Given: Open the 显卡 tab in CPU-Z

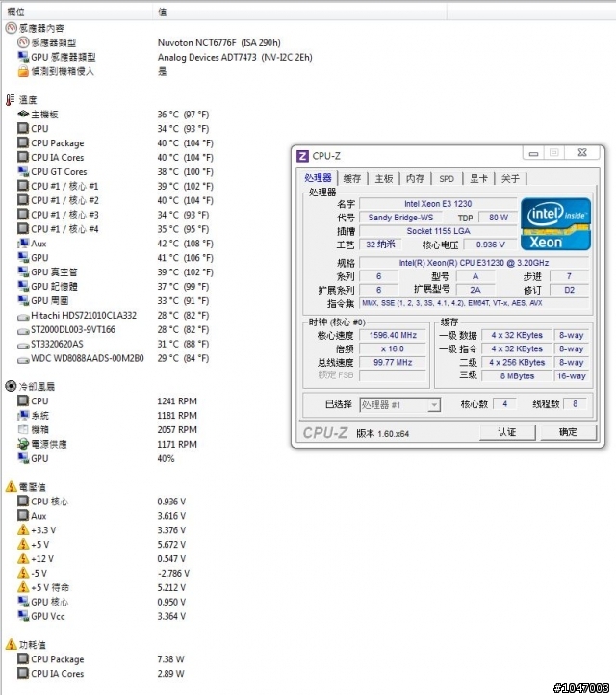Looking at the screenshot, I should coord(478,178).
